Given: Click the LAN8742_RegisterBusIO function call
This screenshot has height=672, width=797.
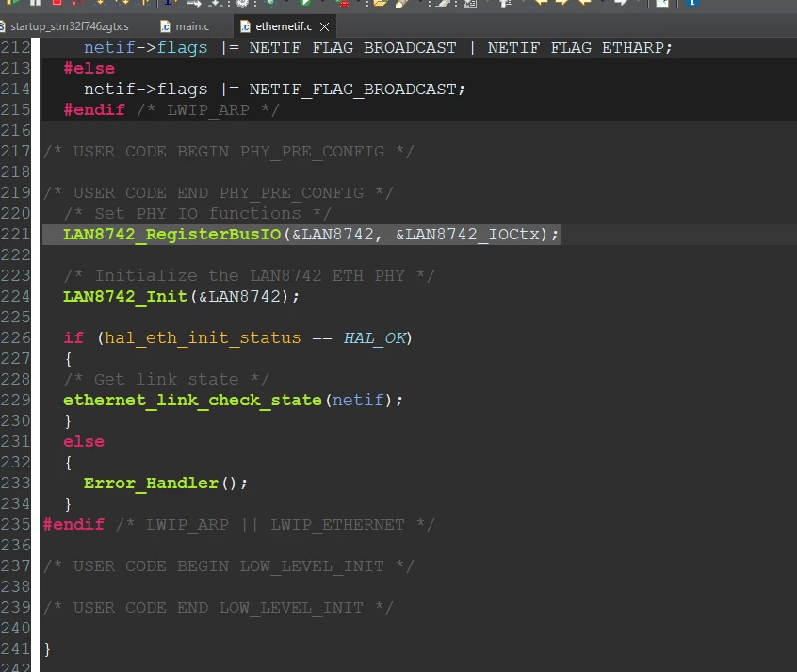Looking at the screenshot, I should 171,235.
